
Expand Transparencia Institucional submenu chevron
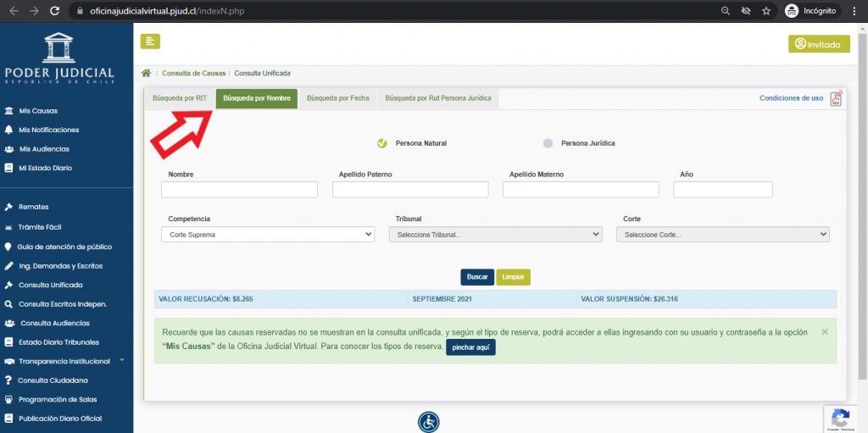click(x=122, y=360)
